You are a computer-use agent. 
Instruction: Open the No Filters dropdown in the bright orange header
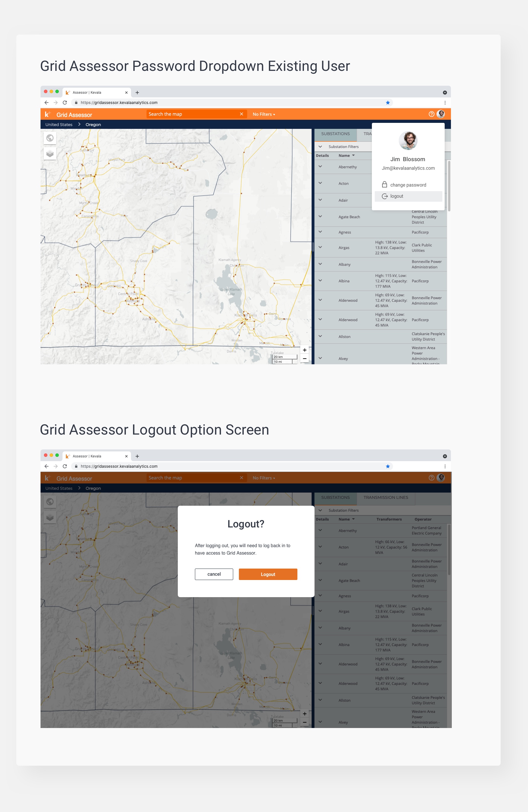[264, 114]
